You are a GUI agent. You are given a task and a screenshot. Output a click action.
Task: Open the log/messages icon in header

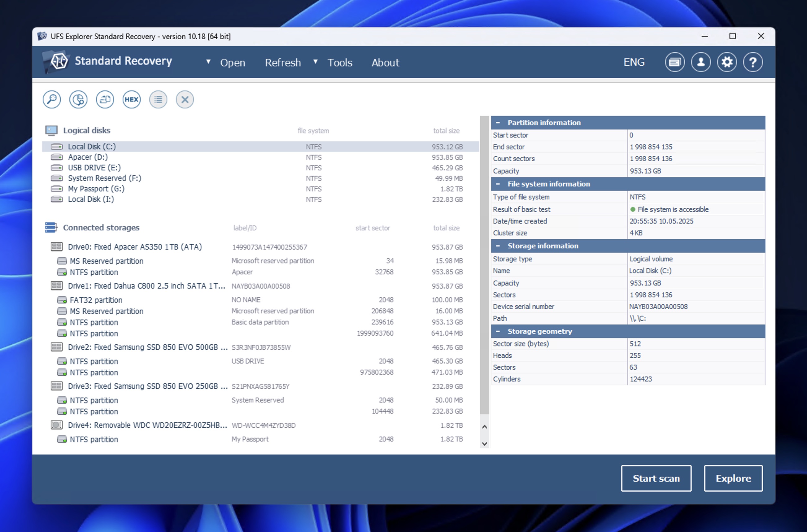[675, 62]
